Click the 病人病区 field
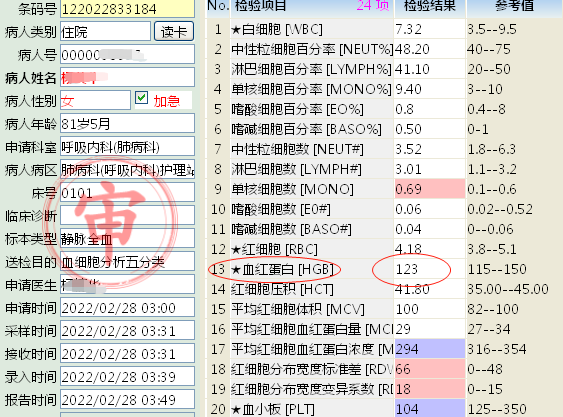 [x=127, y=170]
